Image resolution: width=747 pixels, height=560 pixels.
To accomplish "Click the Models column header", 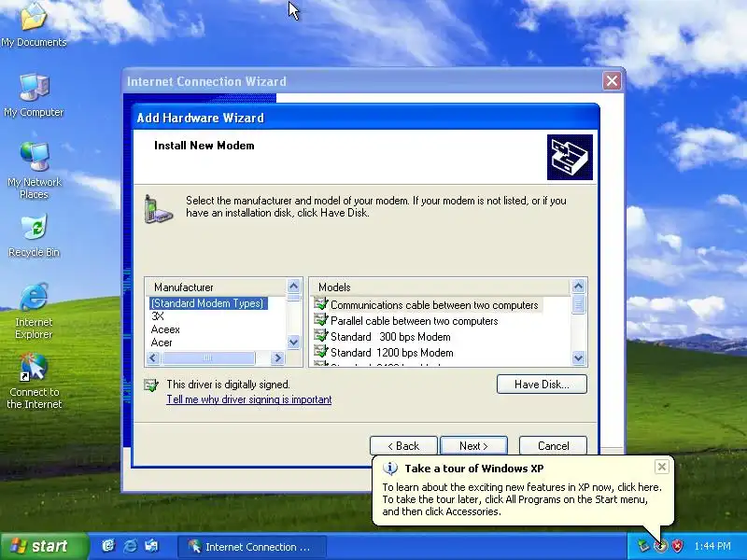I will [x=441, y=287].
